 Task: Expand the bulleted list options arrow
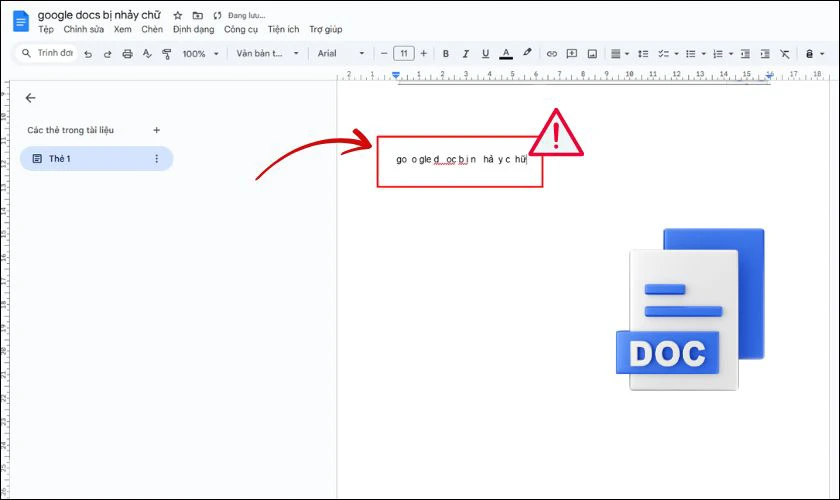[x=703, y=54]
